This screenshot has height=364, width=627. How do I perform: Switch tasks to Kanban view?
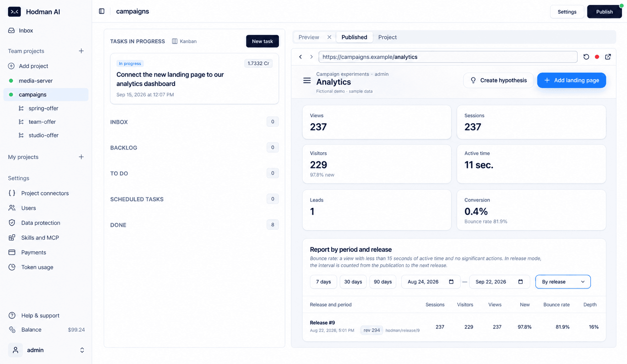(x=184, y=41)
